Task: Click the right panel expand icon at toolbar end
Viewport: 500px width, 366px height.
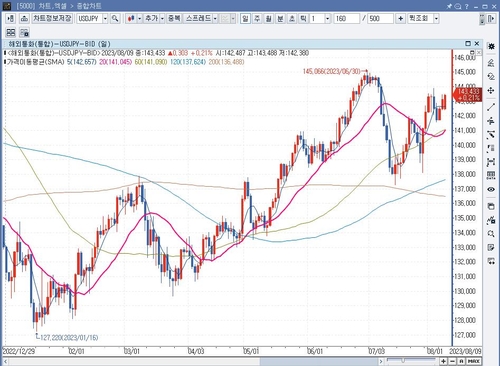Action: click(x=491, y=19)
